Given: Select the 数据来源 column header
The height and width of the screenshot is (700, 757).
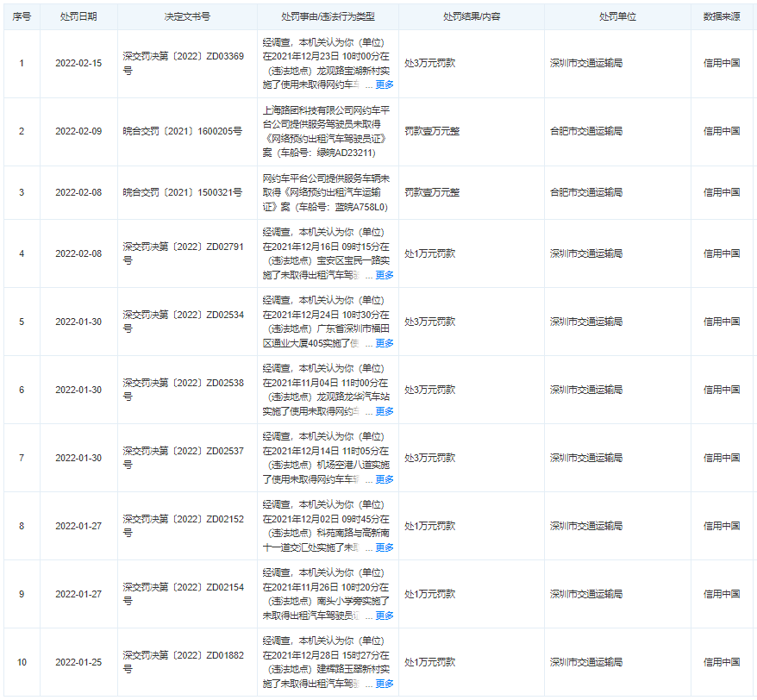Looking at the screenshot, I should pos(722,16).
